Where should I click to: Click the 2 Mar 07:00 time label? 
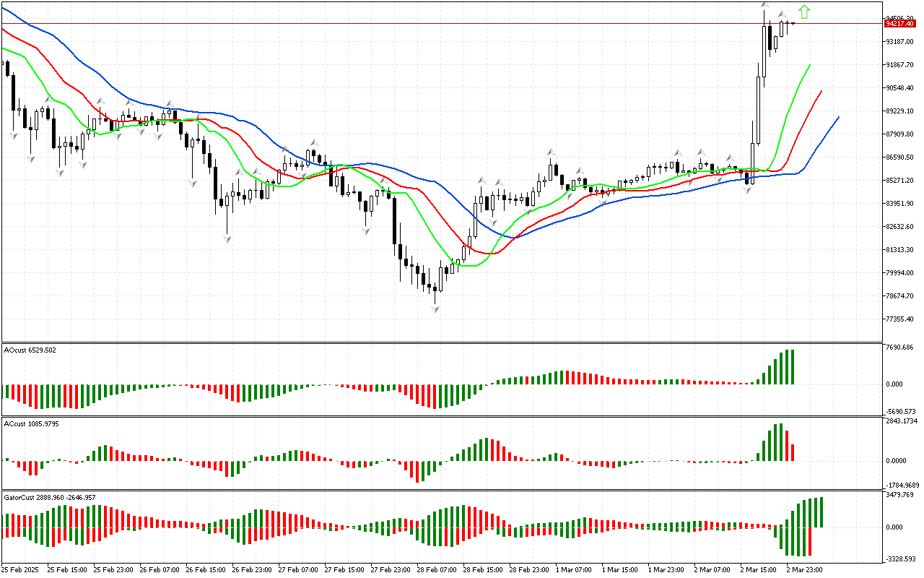712,570
